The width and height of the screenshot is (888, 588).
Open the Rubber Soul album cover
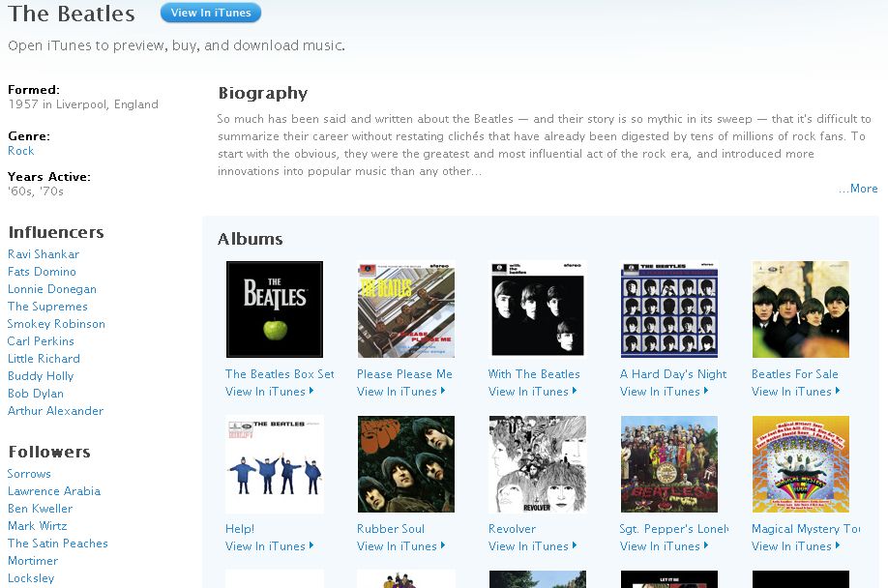click(406, 464)
